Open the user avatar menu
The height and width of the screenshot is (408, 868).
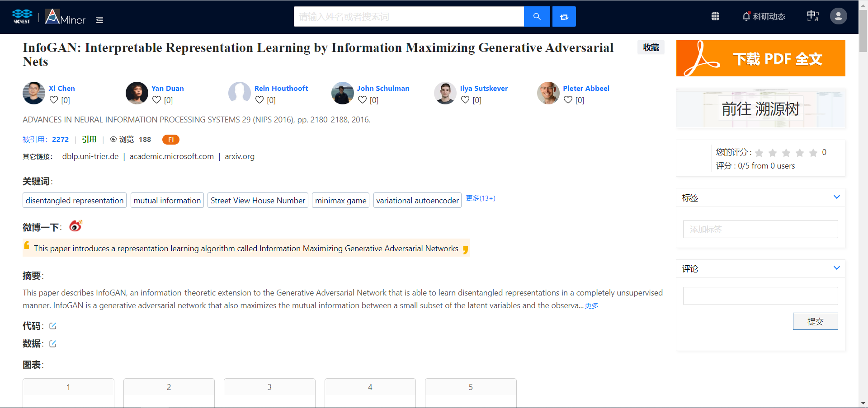coord(838,16)
